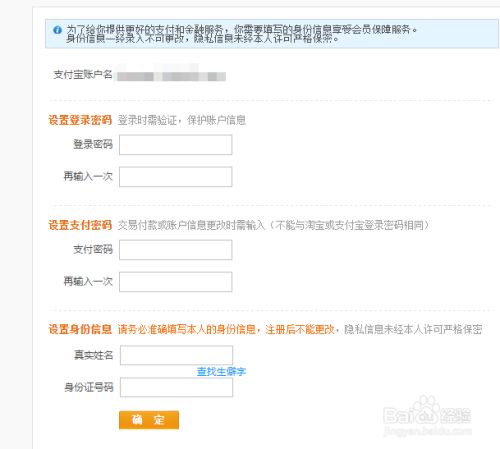Click the Baidu paw logo watermark
Viewport: 500px width, 449px height.
tap(427, 411)
